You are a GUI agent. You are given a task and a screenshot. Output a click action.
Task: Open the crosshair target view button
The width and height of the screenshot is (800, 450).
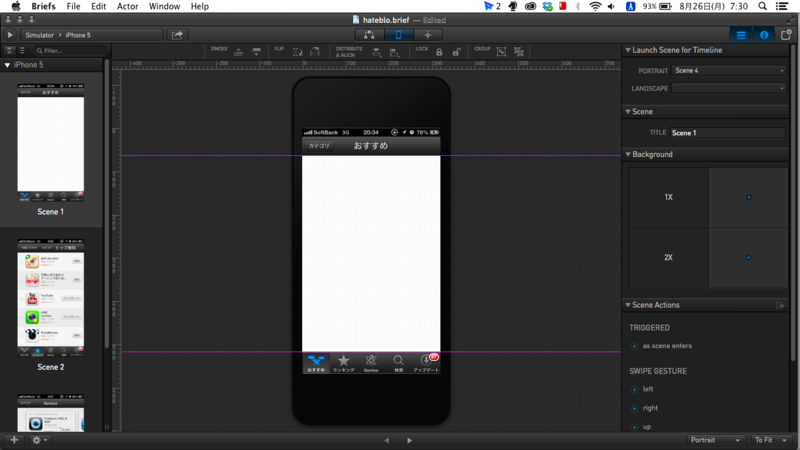tap(428, 35)
